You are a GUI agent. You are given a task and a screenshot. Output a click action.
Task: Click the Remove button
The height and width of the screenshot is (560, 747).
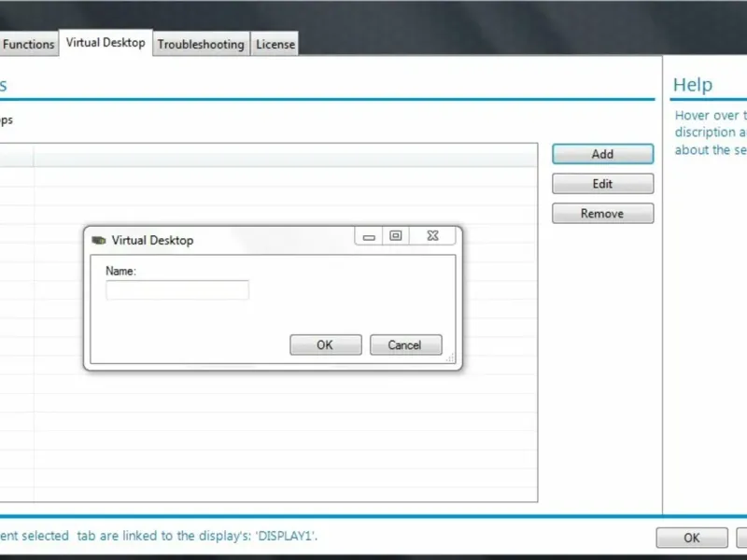point(602,214)
